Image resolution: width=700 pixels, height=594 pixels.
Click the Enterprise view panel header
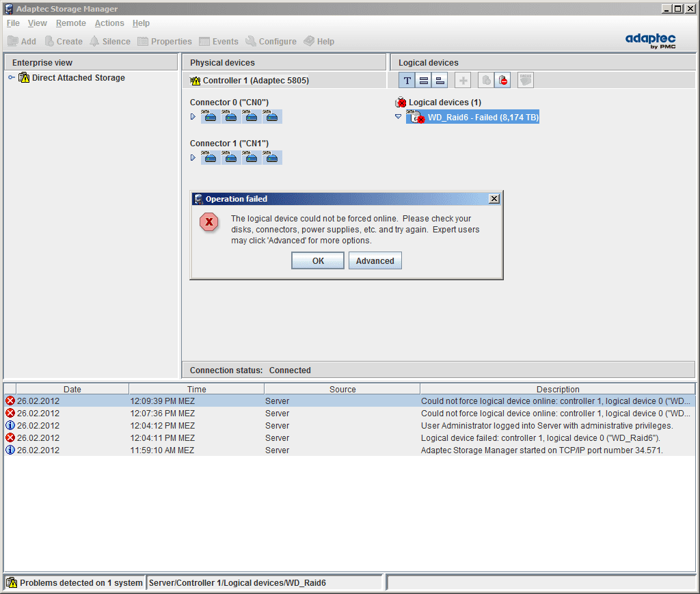[91, 62]
